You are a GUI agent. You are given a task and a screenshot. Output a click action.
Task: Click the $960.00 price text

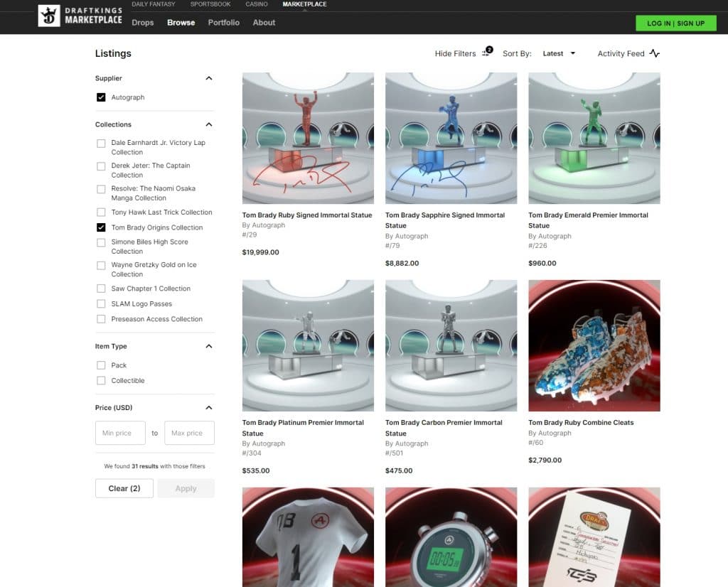tap(542, 263)
